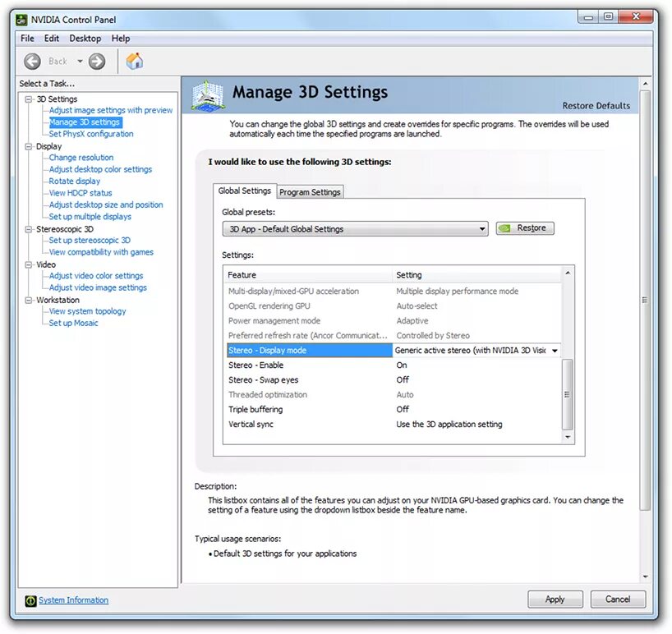This screenshot has width=672, height=634.
Task: Open the Stereo Display mode value dropdown
Action: pyautogui.click(x=555, y=351)
